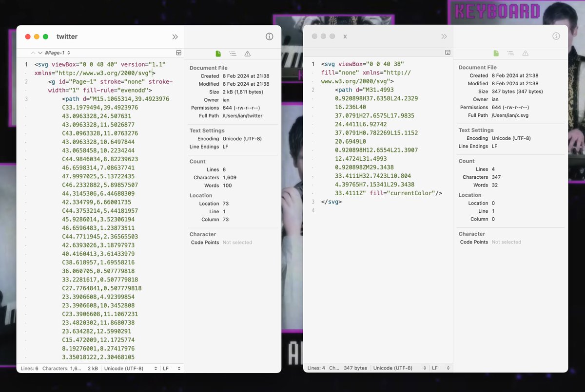The height and width of the screenshot is (392, 585).
Task: Click Encoding Unicode (UTF-8) in twitter inspector
Action: coord(242,139)
